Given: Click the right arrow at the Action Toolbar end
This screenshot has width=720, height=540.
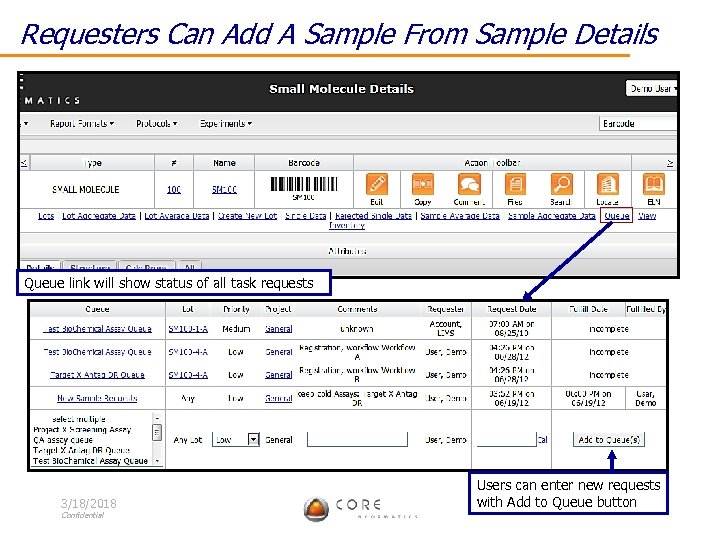Looking at the screenshot, I should click(670, 163).
